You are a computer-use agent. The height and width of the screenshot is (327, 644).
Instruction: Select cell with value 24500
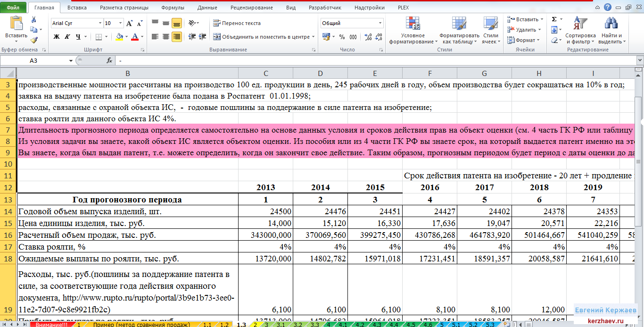pos(265,211)
